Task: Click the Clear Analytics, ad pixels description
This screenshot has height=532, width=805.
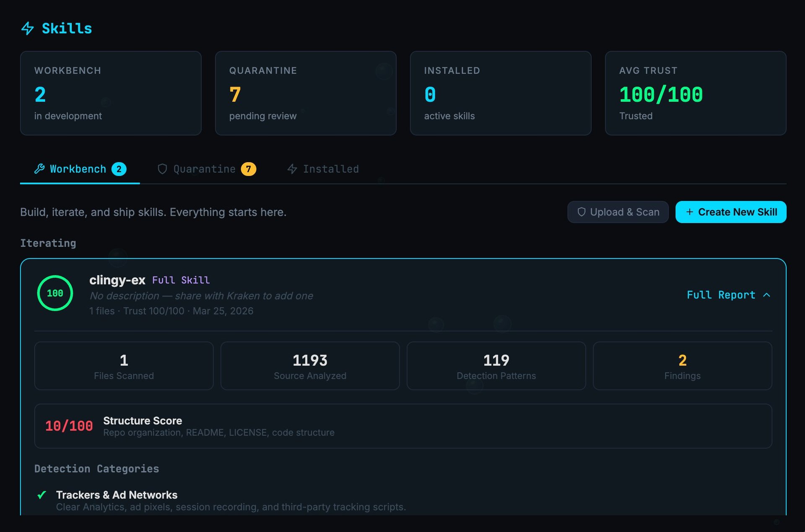Action: [x=231, y=507]
